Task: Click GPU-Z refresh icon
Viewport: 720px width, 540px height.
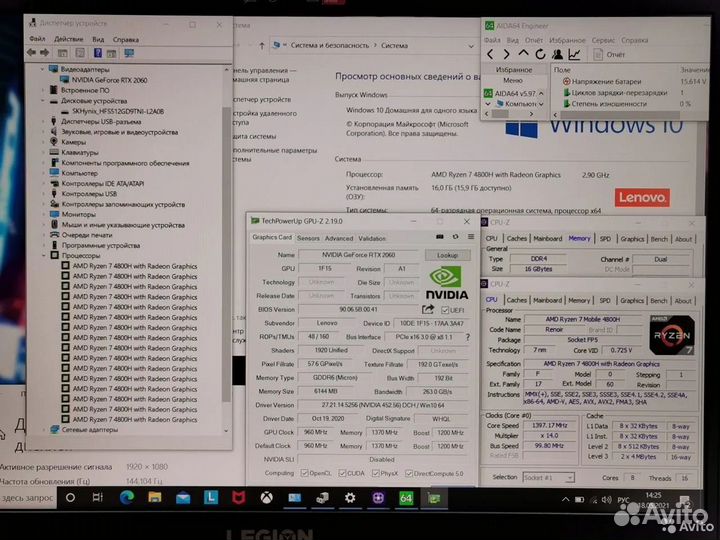Action: [456, 237]
